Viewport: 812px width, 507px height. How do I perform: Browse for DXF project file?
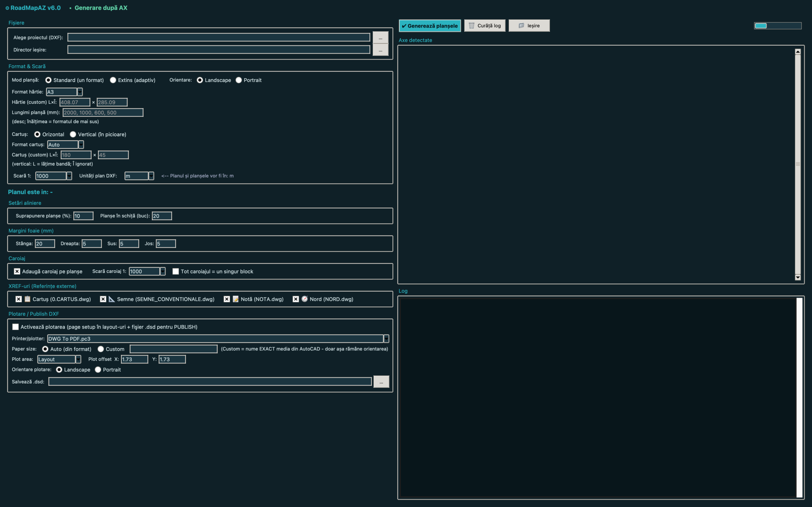(381, 38)
